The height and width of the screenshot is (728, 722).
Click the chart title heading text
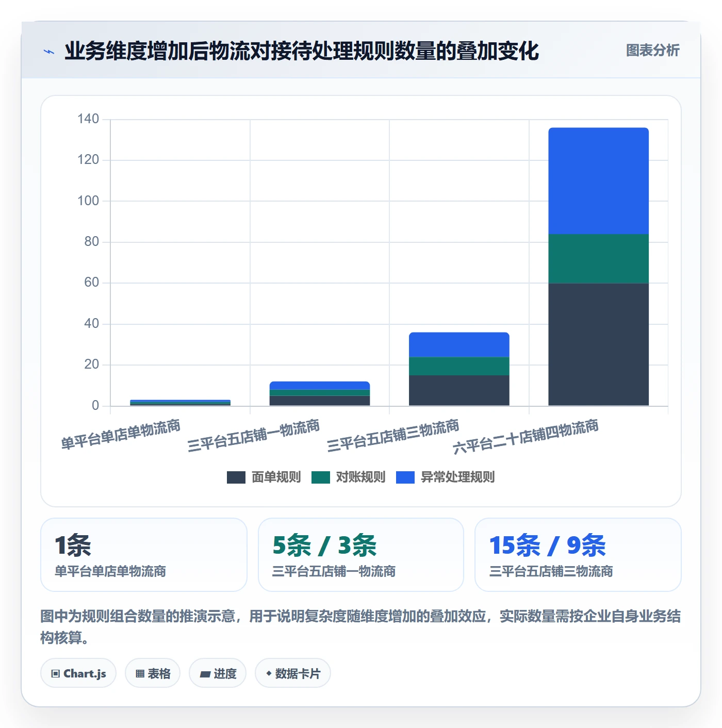coord(302,51)
